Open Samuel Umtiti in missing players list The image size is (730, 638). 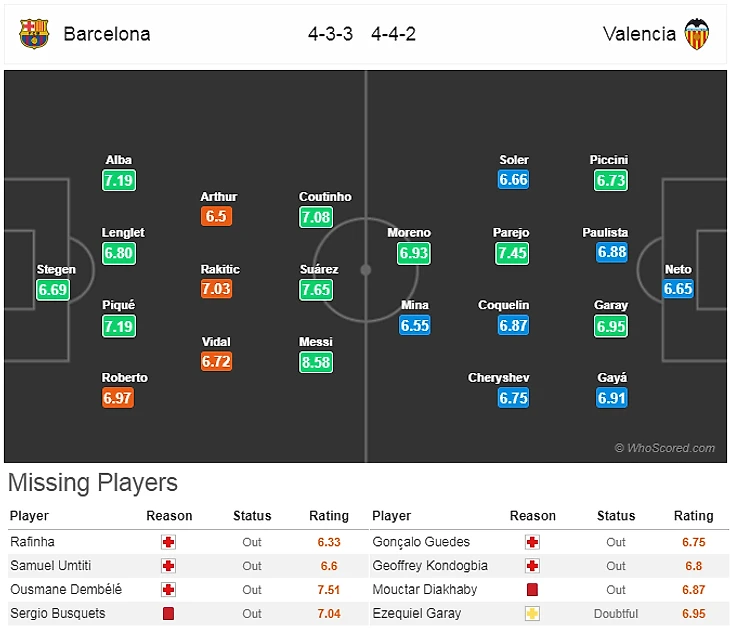(51, 566)
